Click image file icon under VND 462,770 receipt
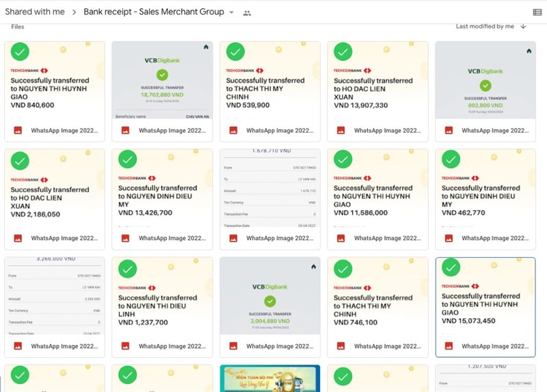 pos(449,238)
